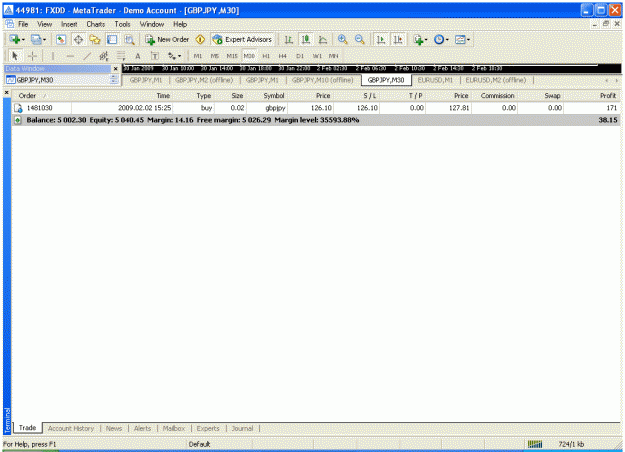
Task: Open the GBPJPY,M10 (offline) chart tab
Action: tap(322, 80)
